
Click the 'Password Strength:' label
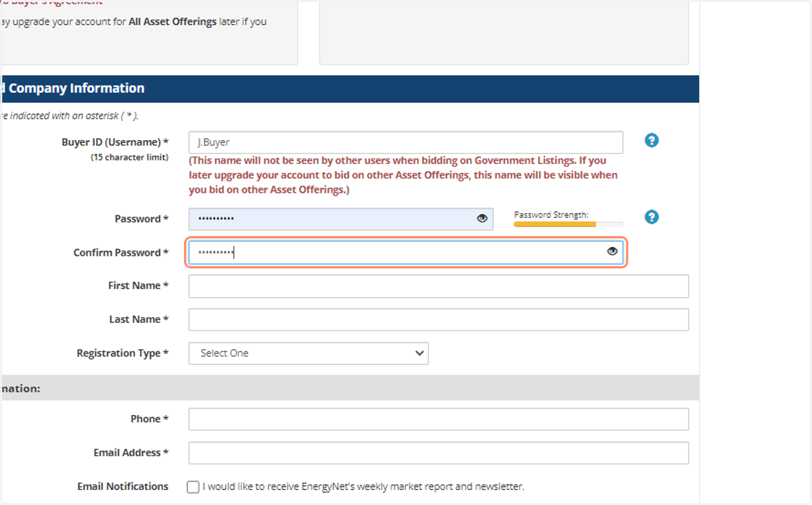point(551,215)
